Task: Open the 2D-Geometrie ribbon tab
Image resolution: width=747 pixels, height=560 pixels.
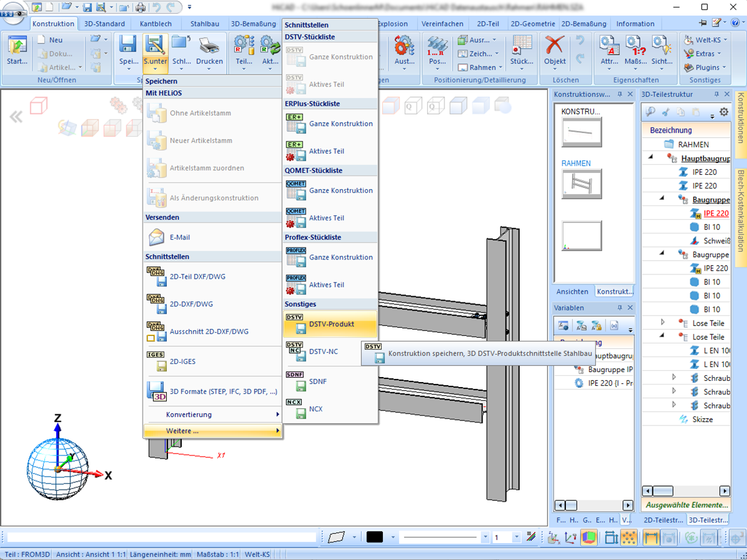Action: pos(532,24)
